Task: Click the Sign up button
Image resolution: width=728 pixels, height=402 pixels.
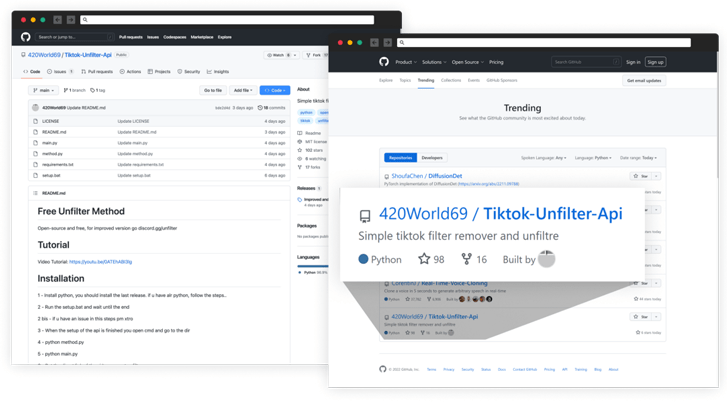Action: [x=655, y=62]
